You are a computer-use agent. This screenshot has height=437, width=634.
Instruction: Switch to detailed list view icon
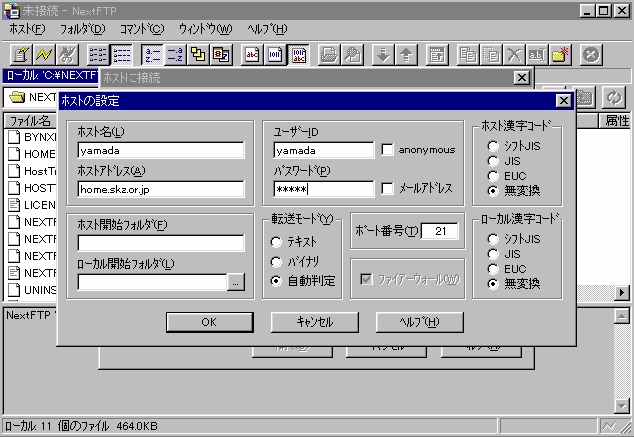pos(121,54)
